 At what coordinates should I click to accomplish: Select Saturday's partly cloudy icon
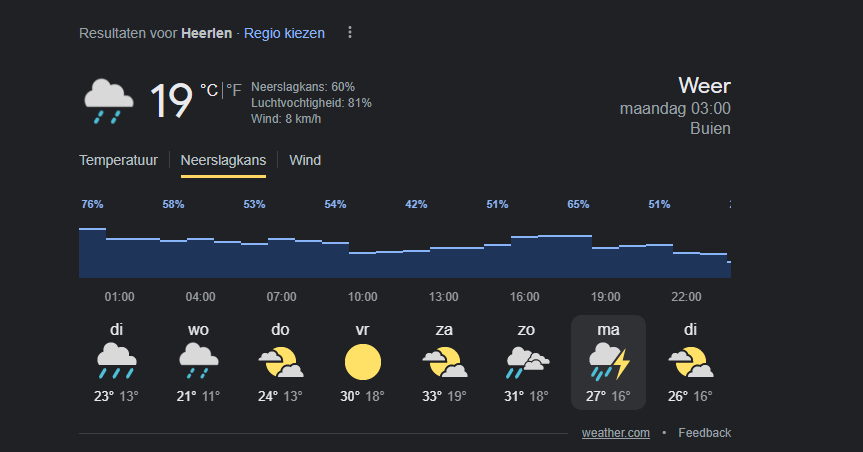[444, 361]
